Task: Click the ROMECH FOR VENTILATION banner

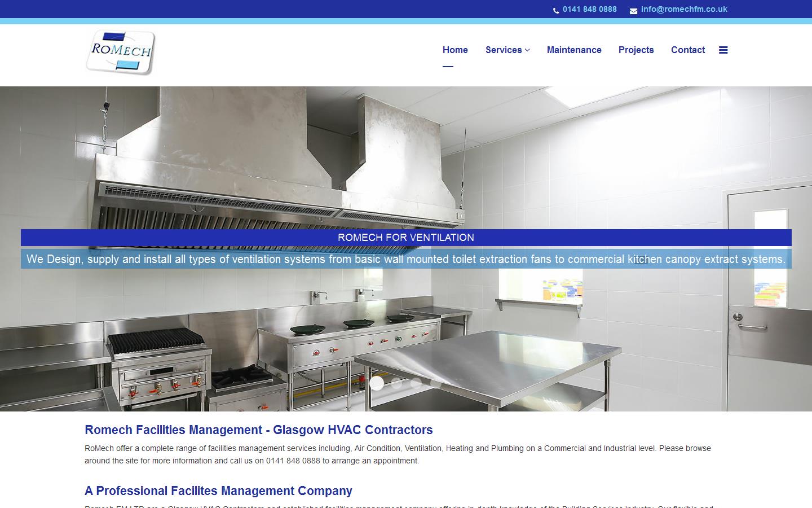Action: click(x=405, y=238)
